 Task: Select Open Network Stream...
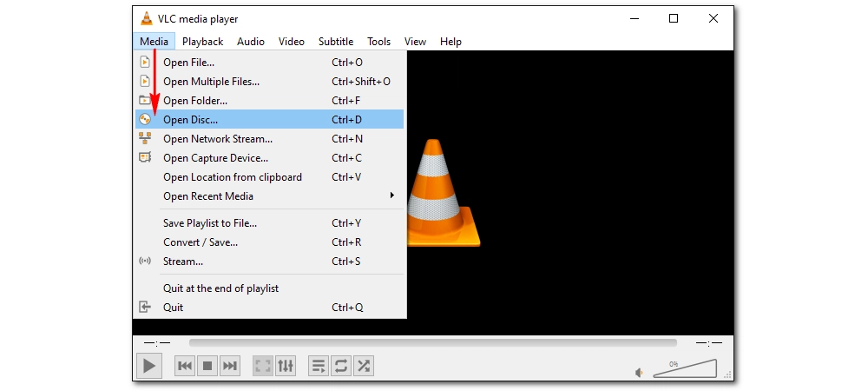point(270,139)
